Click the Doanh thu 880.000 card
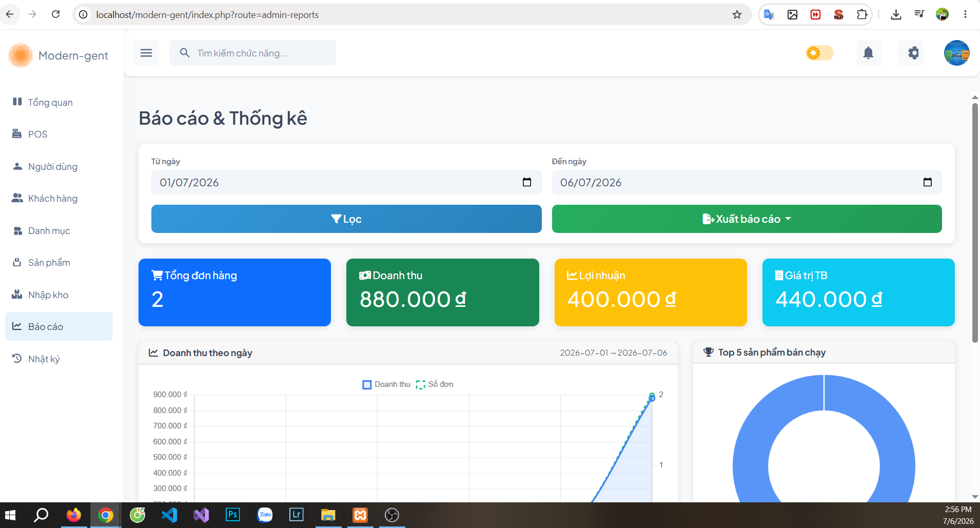This screenshot has width=980, height=528. [x=443, y=292]
